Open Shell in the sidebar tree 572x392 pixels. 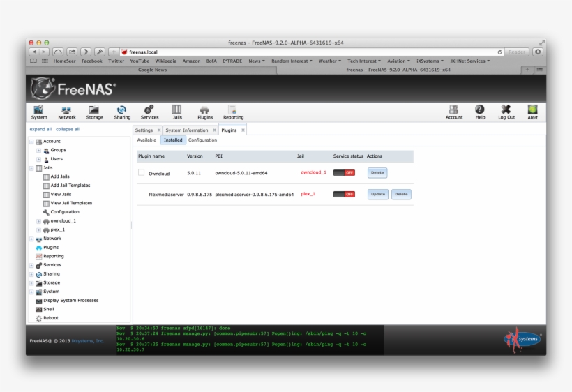pos(48,309)
